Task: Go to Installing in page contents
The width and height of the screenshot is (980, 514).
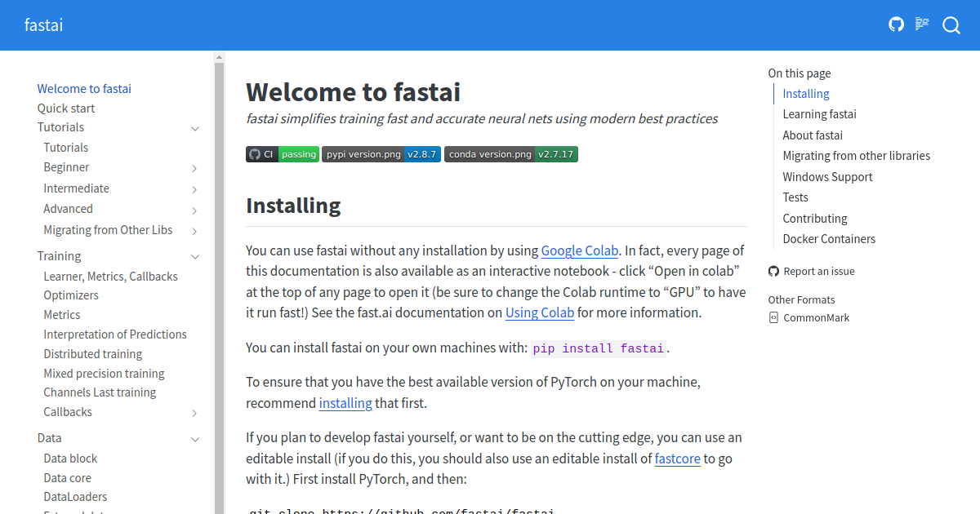Action: 806,94
